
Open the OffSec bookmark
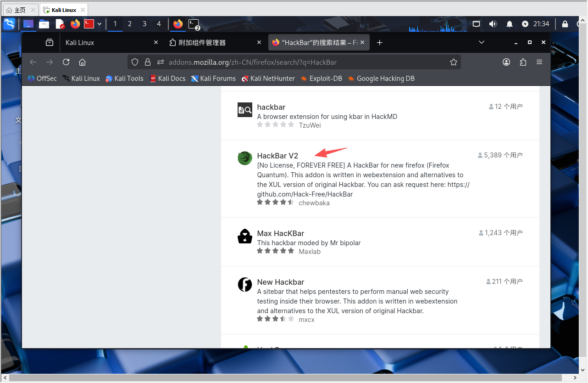click(42, 79)
